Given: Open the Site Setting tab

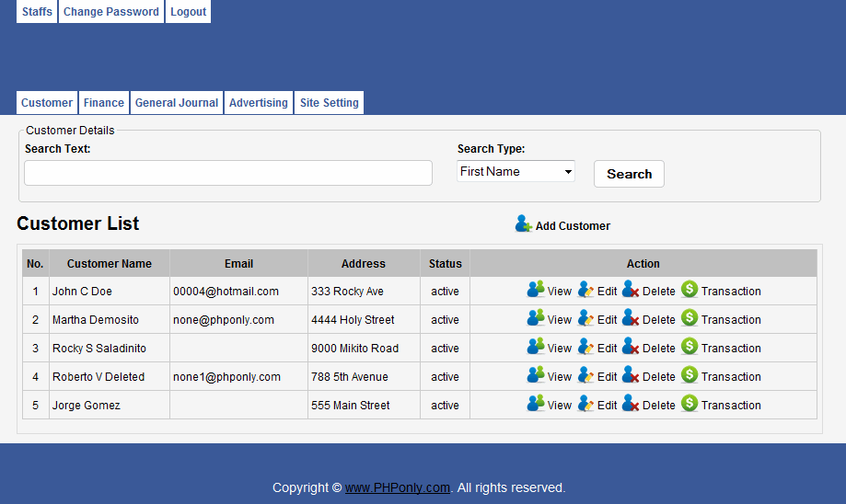Looking at the screenshot, I should click(x=330, y=102).
